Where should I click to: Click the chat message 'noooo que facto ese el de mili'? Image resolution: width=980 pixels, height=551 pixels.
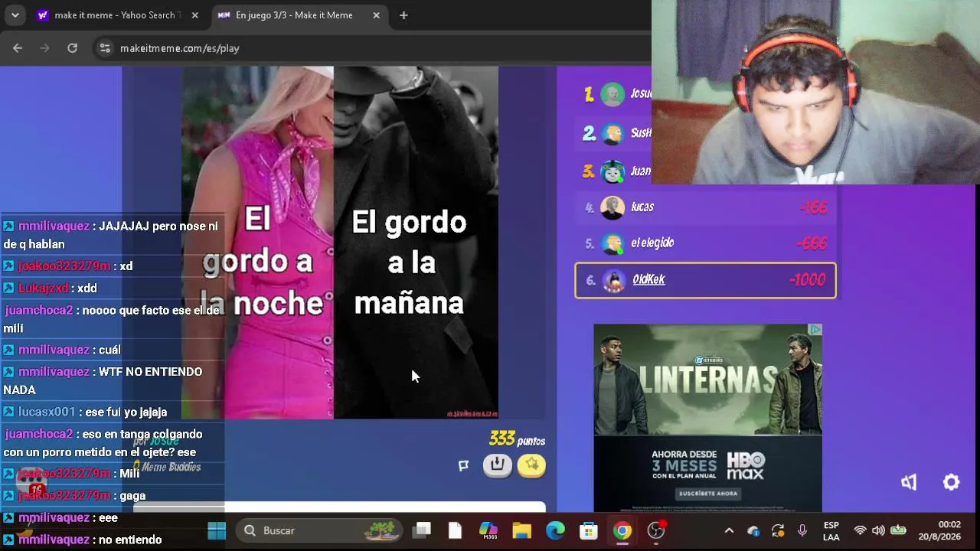(x=112, y=319)
